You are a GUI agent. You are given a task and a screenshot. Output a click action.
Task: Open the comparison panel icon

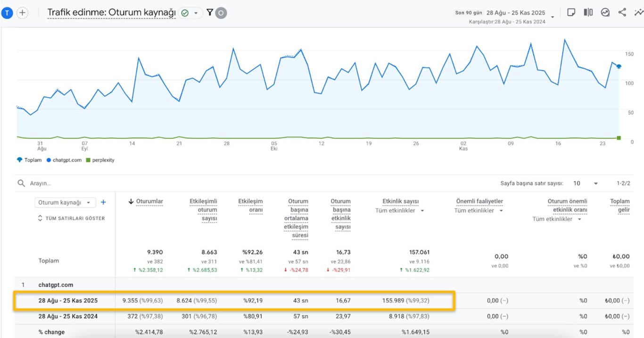pos(588,12)
